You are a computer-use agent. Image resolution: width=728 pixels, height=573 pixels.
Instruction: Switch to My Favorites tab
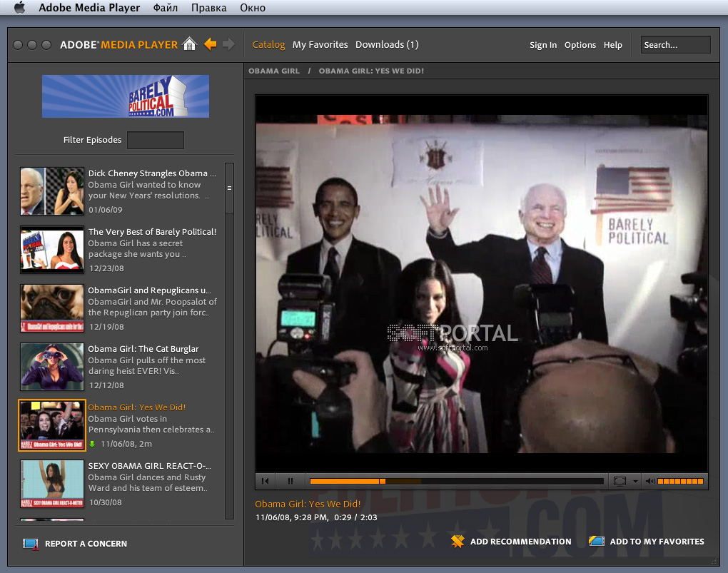click(x=320, y=44)
